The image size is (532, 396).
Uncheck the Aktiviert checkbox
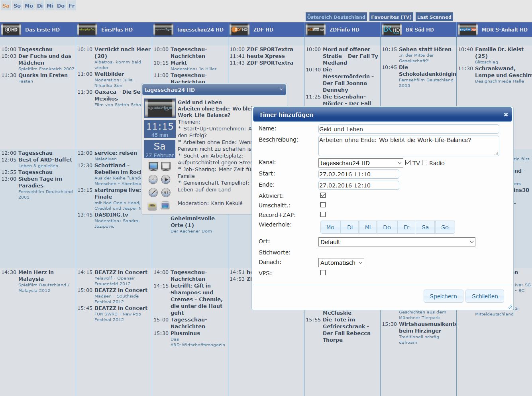(x=323, y=195)
